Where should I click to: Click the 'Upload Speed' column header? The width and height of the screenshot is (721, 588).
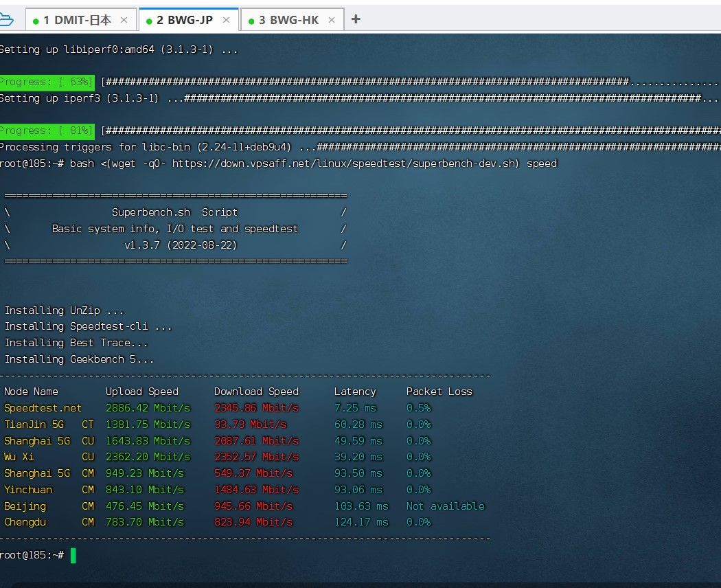142,392
